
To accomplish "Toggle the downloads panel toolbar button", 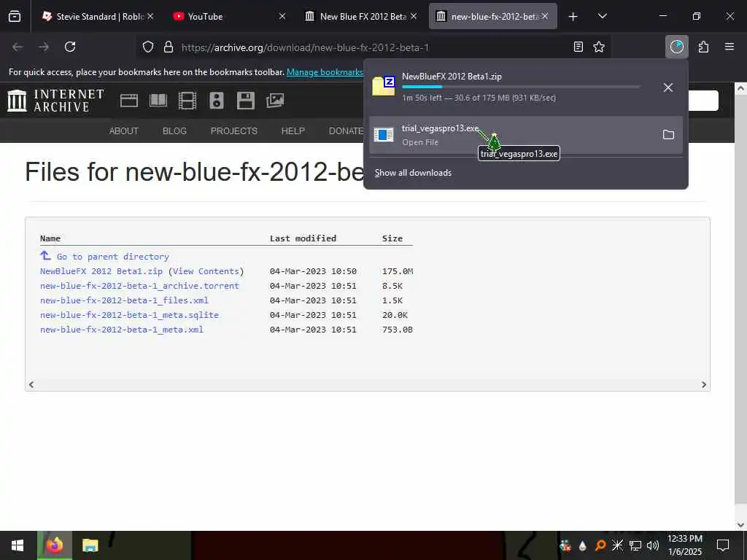I will (677, 47).
